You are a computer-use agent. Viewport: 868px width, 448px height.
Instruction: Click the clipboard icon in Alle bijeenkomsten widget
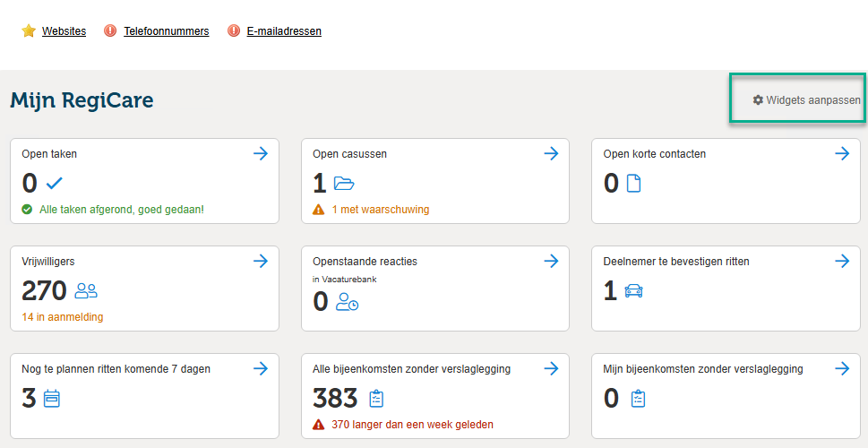[x=376, y=399]
